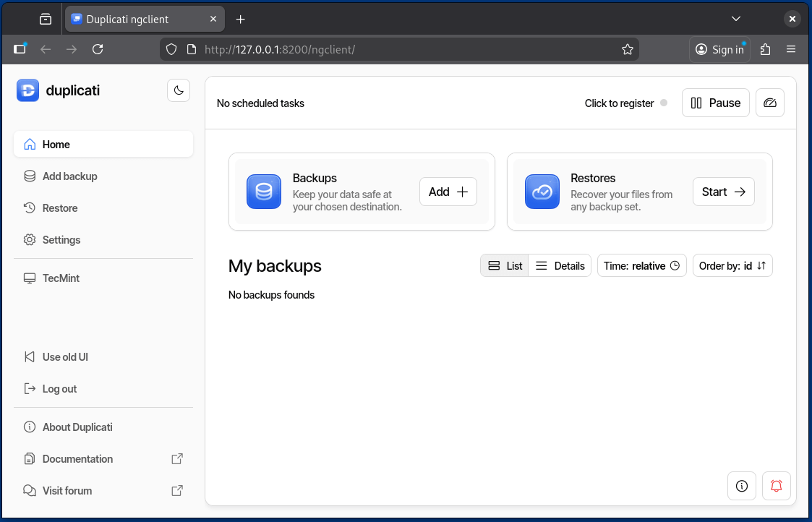Open the Time: relative dropdown
Viewport: 812px width, 522px height.
(x=641, y=266)
